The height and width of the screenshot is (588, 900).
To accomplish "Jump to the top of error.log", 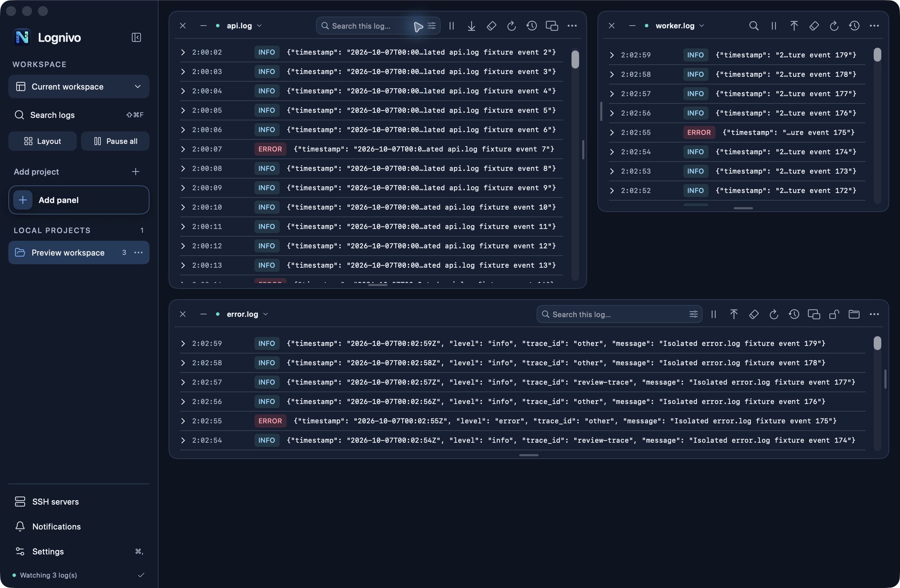I will pos(733,314).
